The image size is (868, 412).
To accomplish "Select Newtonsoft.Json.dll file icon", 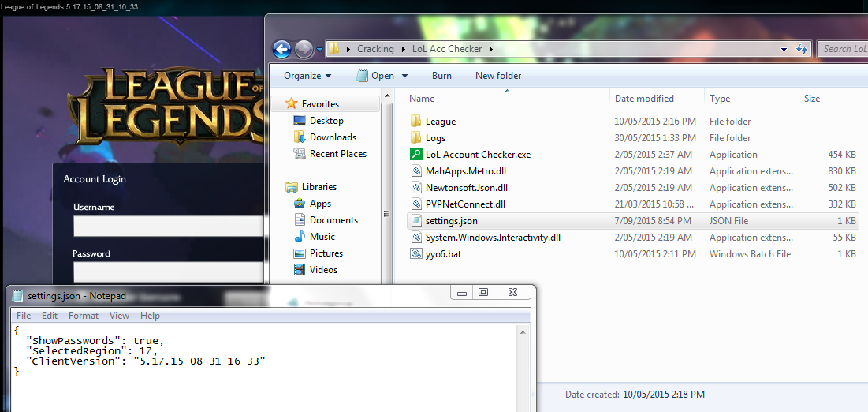I will [416, 187].
